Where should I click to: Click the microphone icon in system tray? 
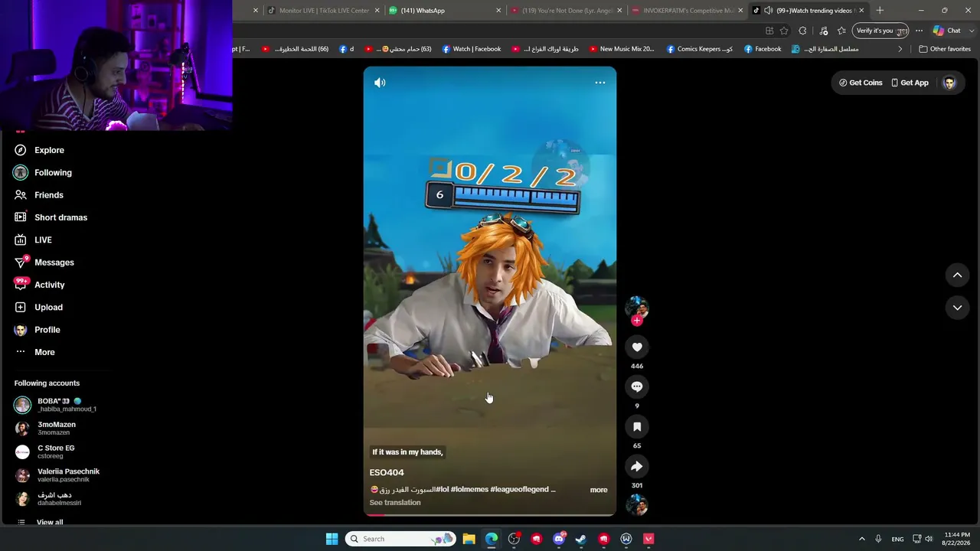(x=878, y=539)
